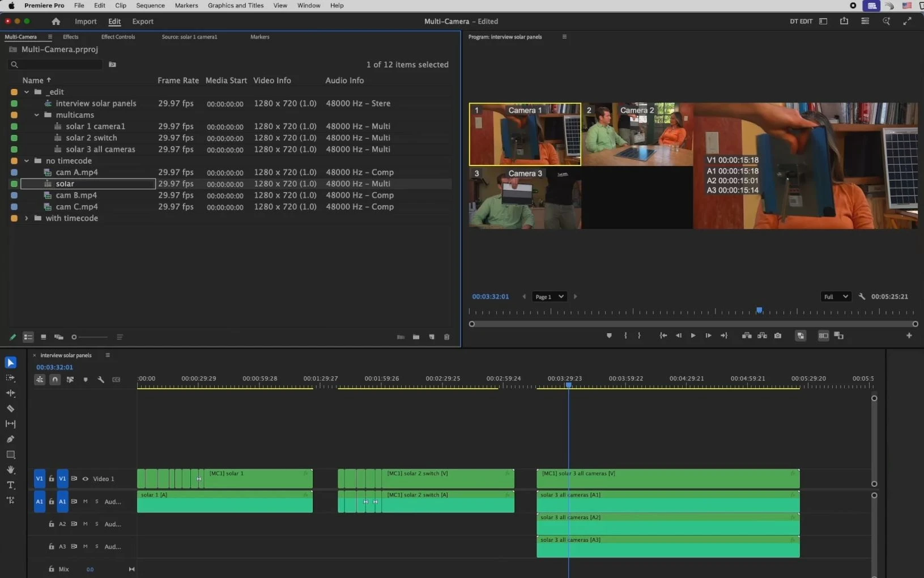
Task: Open the Sequence menu
Action: [150, 6]
